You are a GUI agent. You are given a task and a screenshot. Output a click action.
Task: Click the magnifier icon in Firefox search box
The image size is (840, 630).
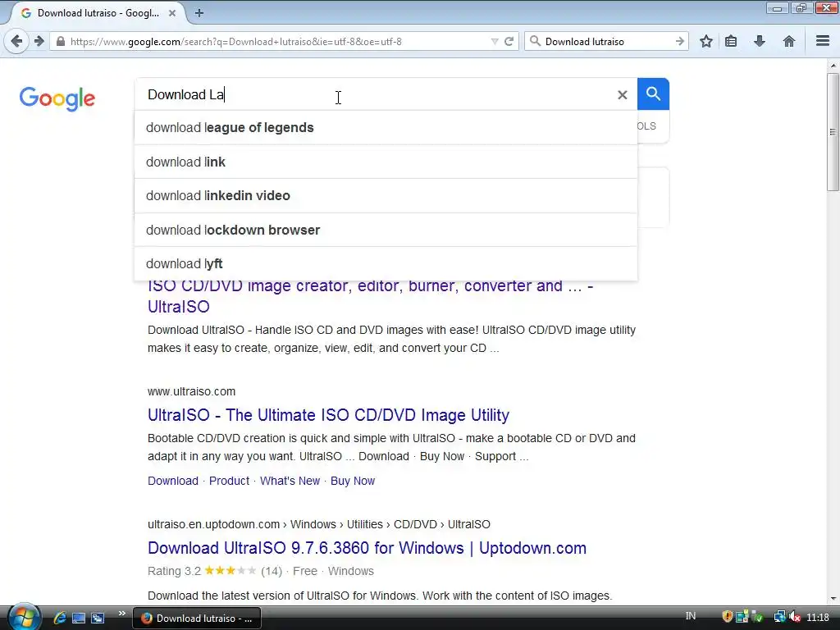click(535, 41)
